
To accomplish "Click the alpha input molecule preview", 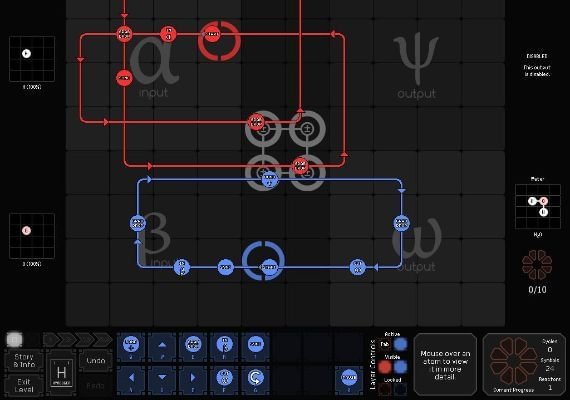I will coord(32,59).
